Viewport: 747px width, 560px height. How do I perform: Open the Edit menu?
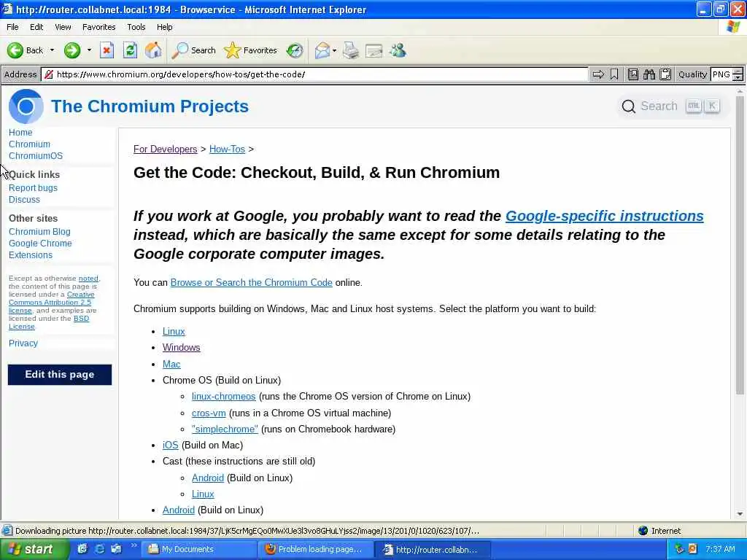[36, 27]
